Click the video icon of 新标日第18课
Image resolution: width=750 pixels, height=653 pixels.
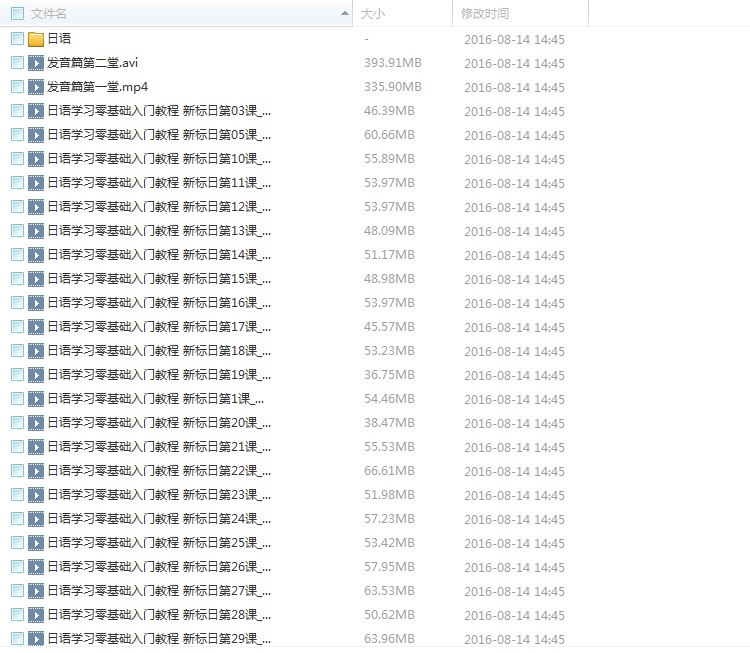tap(36, 351)
